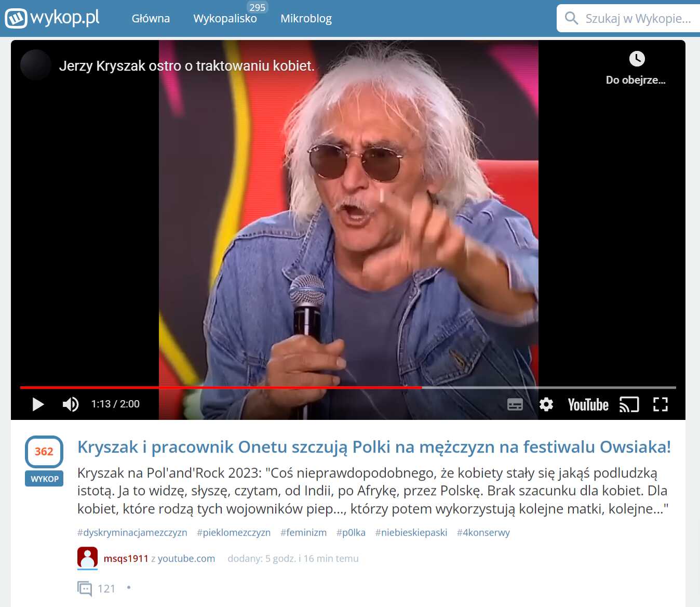
Task: Click the search magnifier icon
Action: click(571, 18)
